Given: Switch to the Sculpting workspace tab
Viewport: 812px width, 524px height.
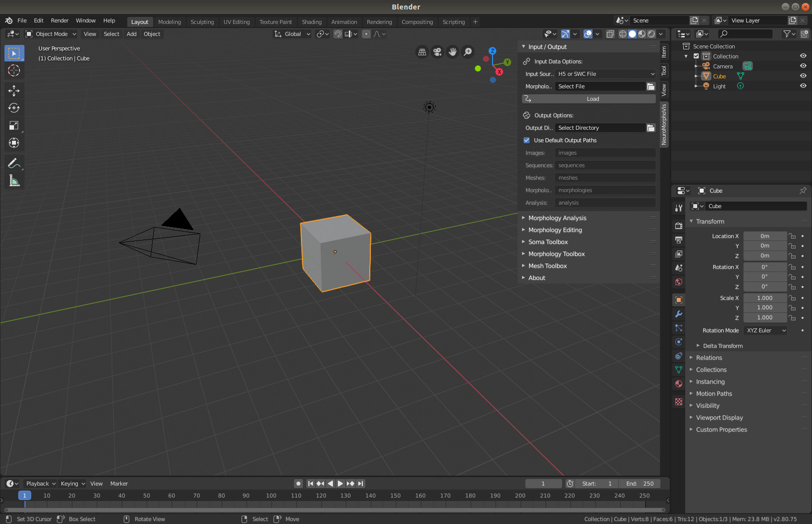Looking at the screenshot, I should pos(202,22).
